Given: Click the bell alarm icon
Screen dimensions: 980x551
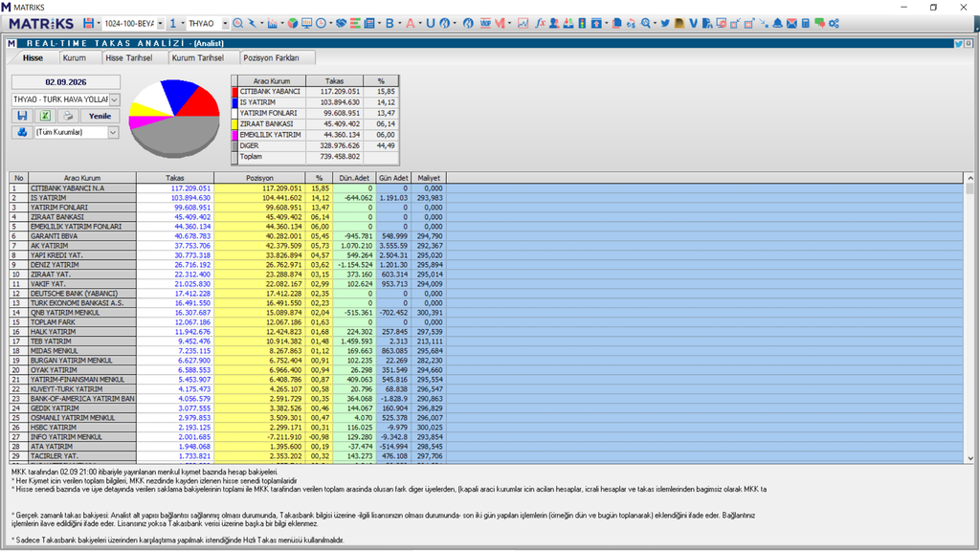Looking at the screenshot, I should 777,23.
